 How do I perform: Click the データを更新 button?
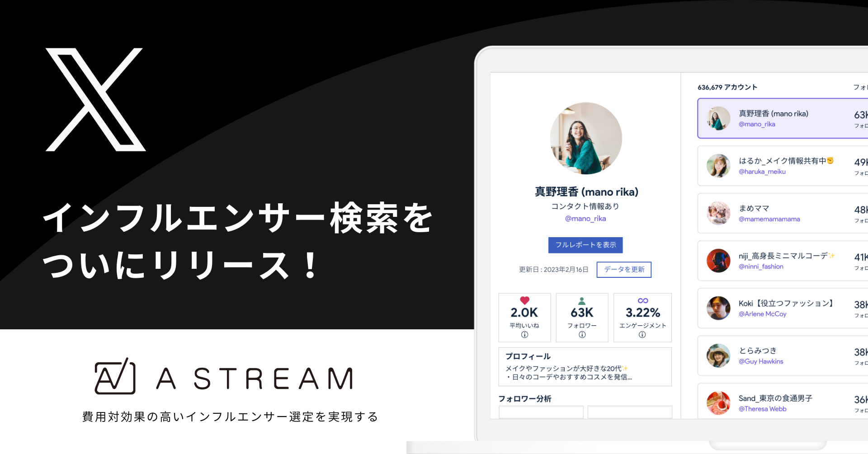pyautogui.click(x=624, y=270)
